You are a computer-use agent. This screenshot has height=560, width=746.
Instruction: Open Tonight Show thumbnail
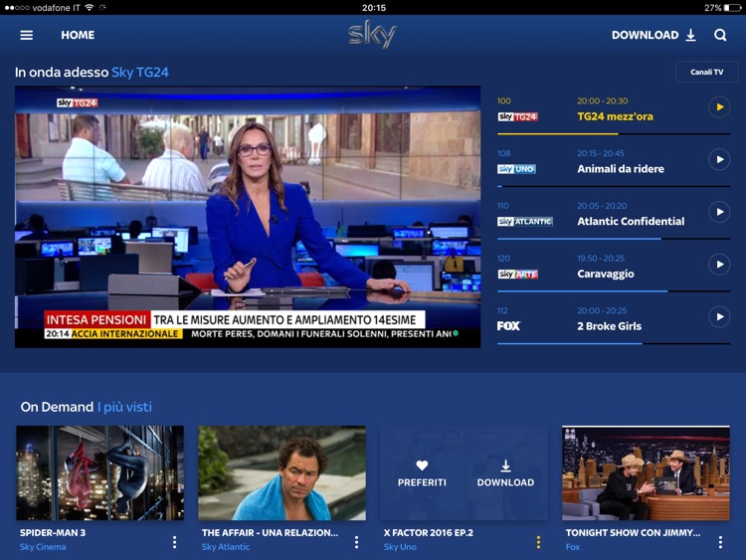point(646,472)
